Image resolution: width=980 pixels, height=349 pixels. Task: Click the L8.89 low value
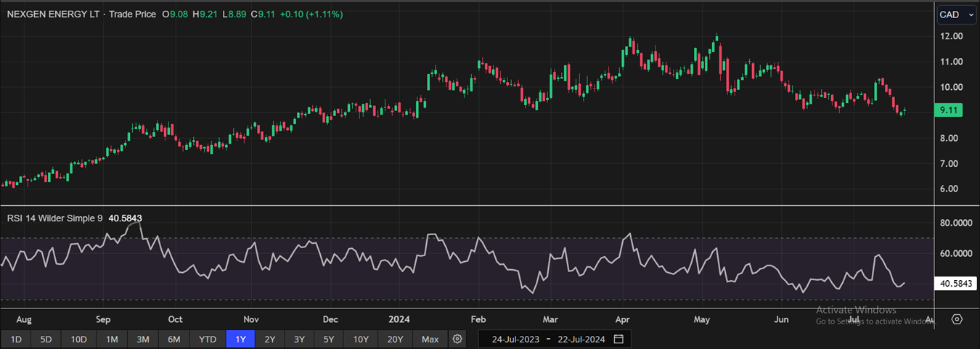(234, 14)
